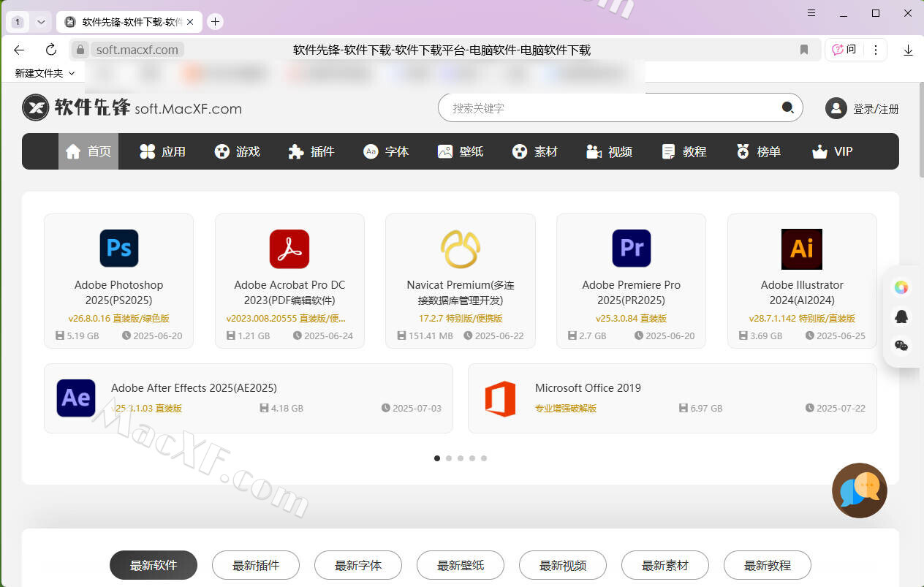Open the Navicat Premium icon
This screenshot has width=924, height=587.
[x=461, y=249]
